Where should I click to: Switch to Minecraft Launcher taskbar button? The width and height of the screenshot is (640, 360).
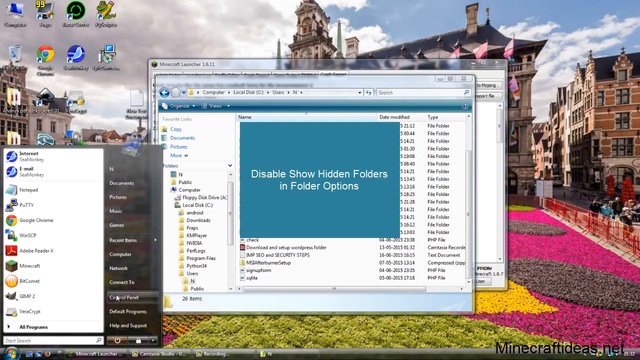click(95, 354)
